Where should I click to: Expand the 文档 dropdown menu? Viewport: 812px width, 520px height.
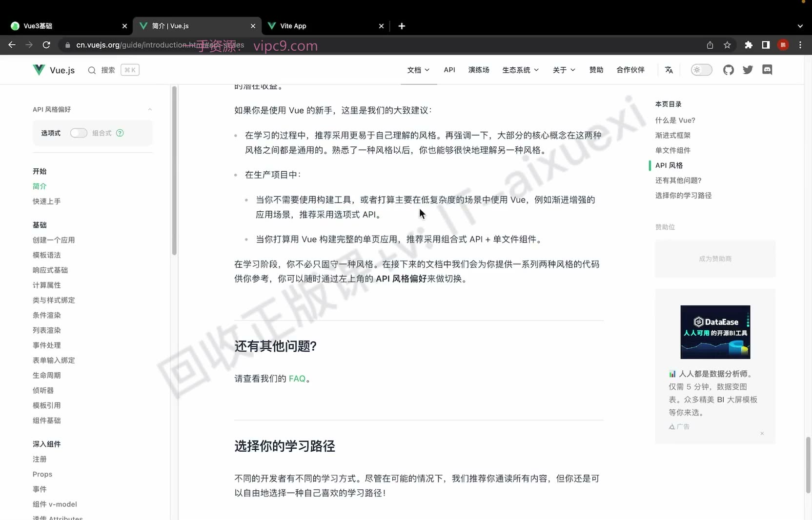tap(418, 70)
